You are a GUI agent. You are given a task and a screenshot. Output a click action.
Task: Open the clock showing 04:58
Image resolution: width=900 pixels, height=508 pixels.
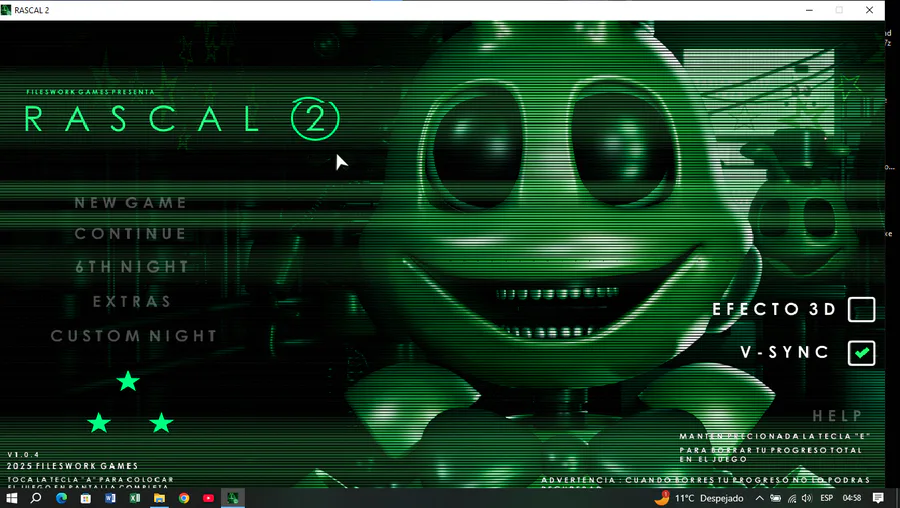852,498
